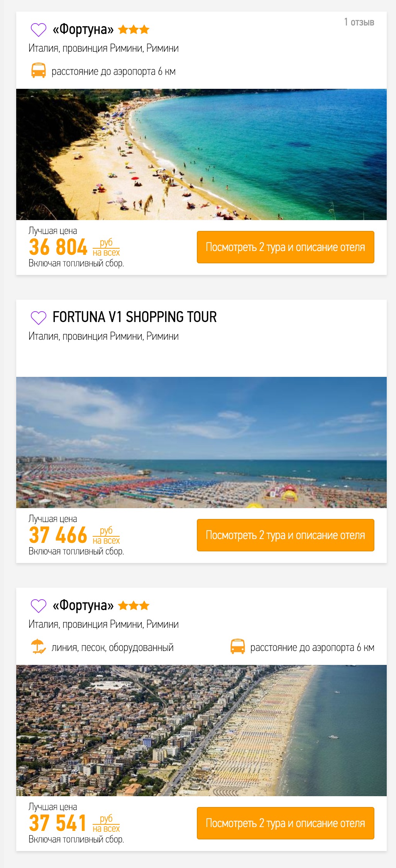
Task: Favorite the first «Фортуна» hotel with the heart icon
Action: tap(38, 30)
